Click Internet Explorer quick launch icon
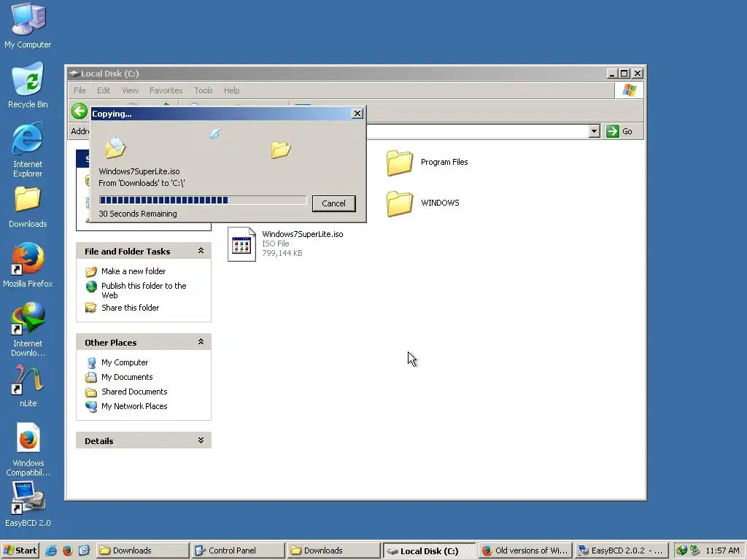The height and width of the screenshot is (560, 747). click(x=51, y=551)
